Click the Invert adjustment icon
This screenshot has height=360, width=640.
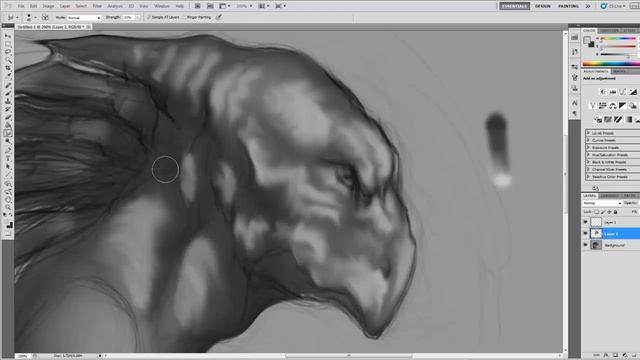pos(598,120)
